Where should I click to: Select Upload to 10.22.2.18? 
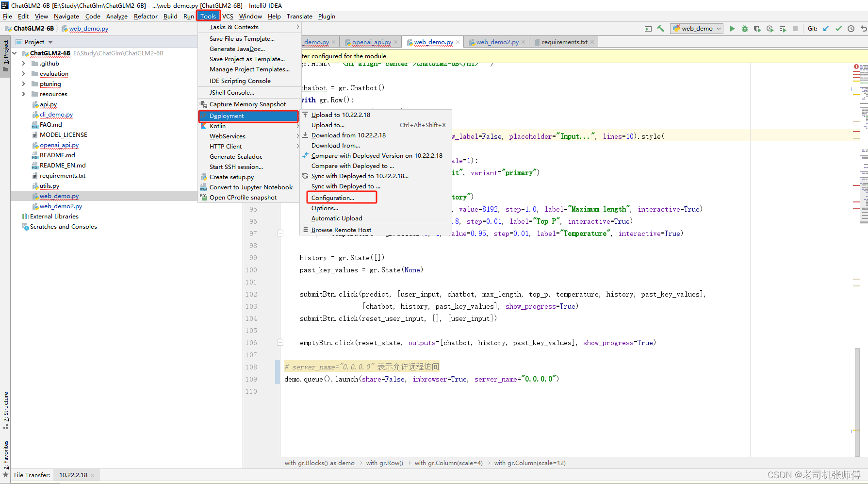341,115
